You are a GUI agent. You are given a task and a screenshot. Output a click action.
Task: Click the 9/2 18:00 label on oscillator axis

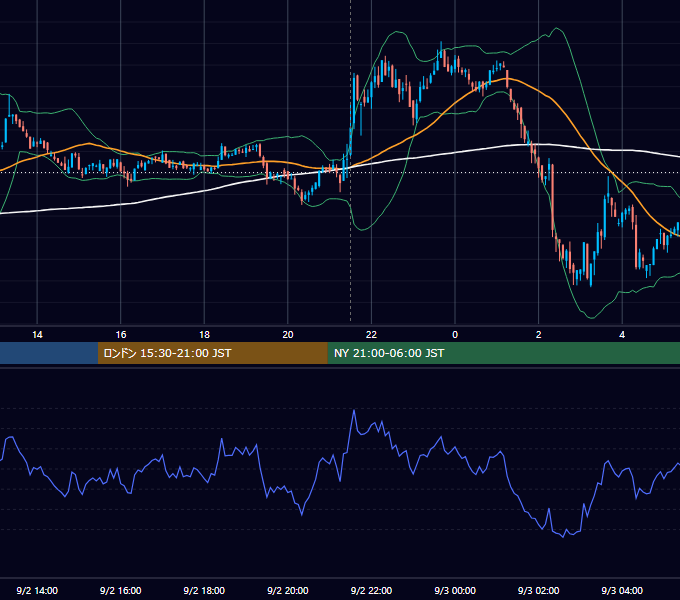coord(204,590)
